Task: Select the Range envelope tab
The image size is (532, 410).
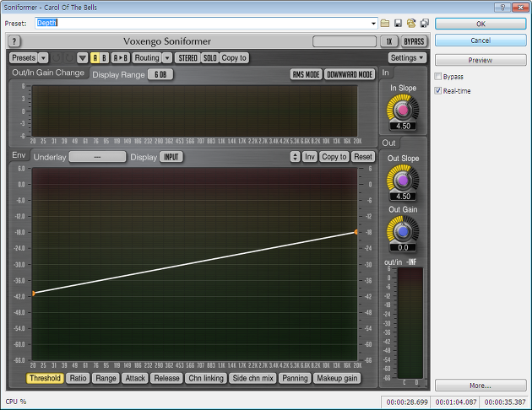Action: click(x=106, y=378)
